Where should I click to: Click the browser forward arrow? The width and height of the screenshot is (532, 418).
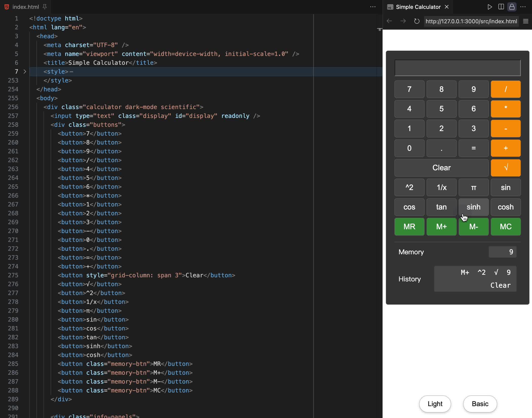tap(403, 21)
